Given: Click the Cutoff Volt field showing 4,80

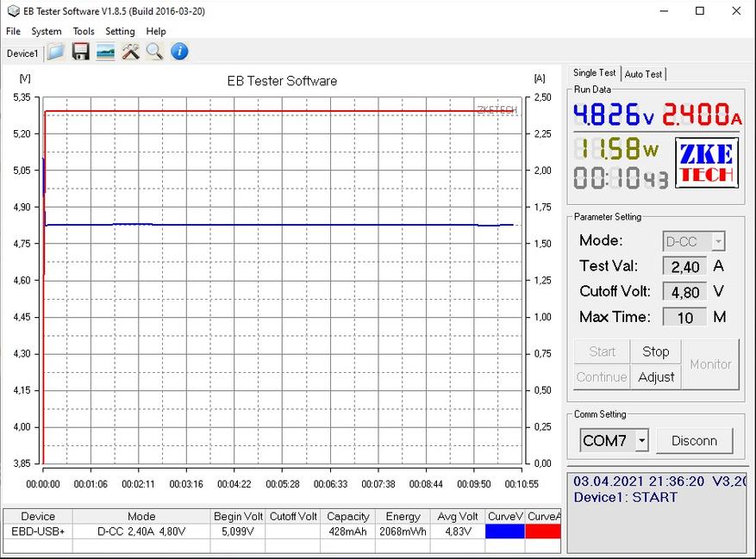Looking at the screenshot, I should 684,292.
